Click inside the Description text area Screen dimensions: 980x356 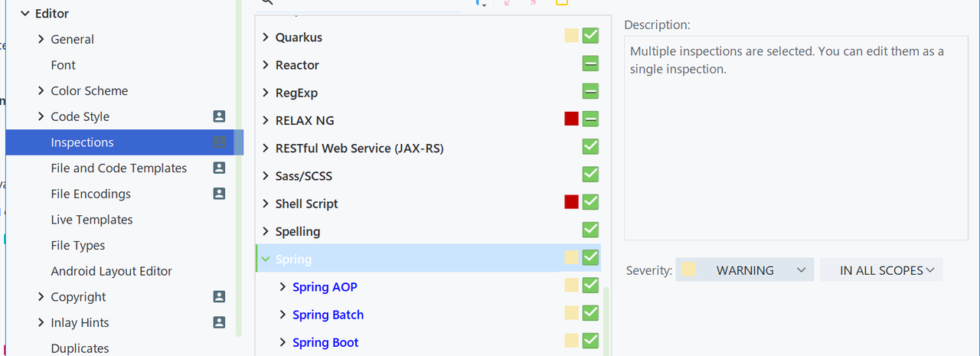coord(796,153)
